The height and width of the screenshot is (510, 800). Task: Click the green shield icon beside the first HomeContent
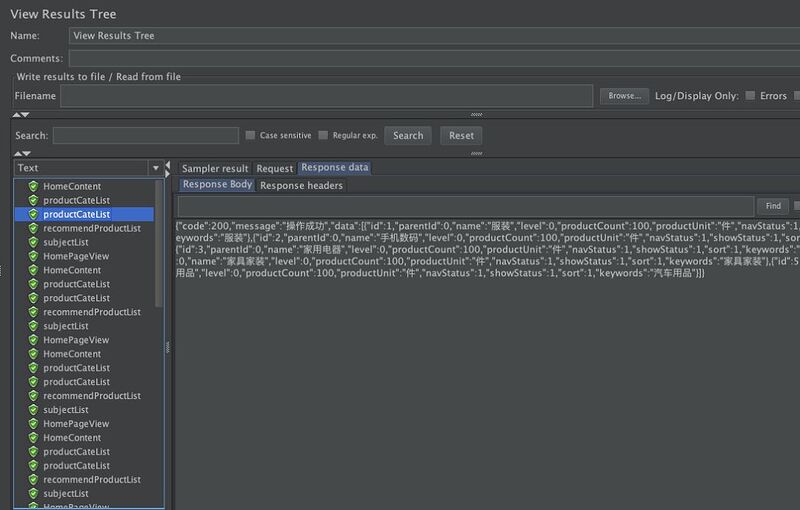click(34, 186)
